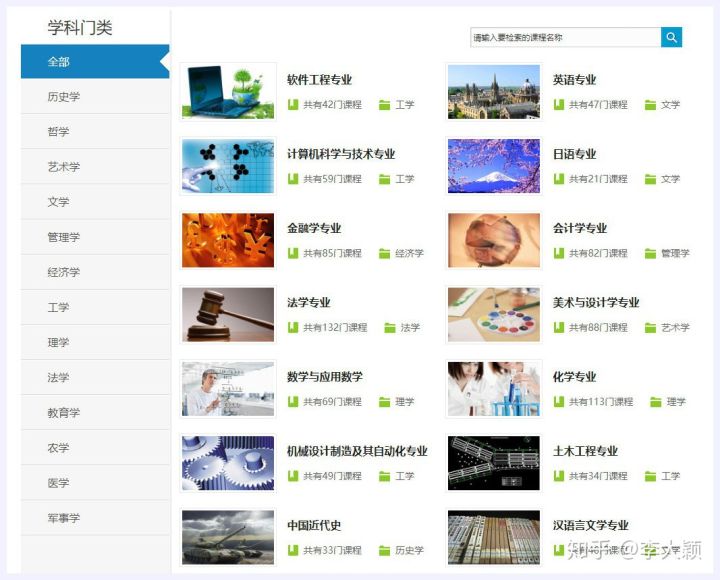Click the blue search magnifier button
Viewport: 720px width, 580px height.
click(671, 37)
